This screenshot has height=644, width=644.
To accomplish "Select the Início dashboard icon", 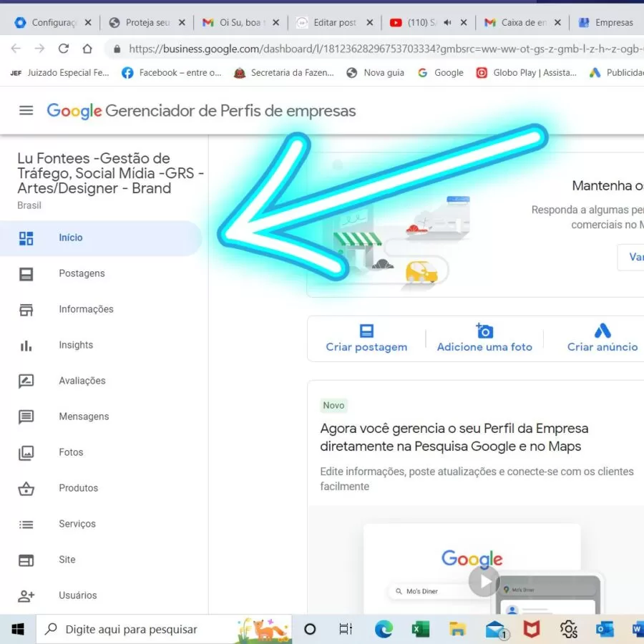I will (26, 238).
